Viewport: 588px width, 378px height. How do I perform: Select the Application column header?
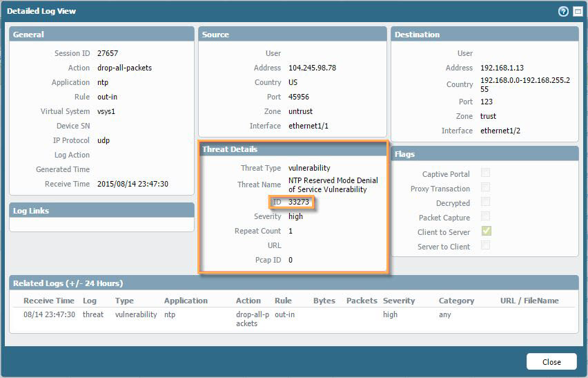[186, 301]
